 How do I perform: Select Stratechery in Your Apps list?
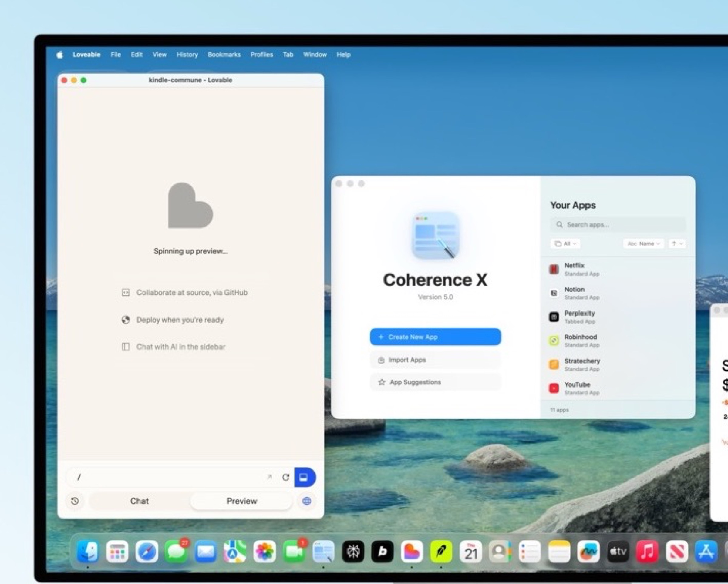tap(617, 364)
